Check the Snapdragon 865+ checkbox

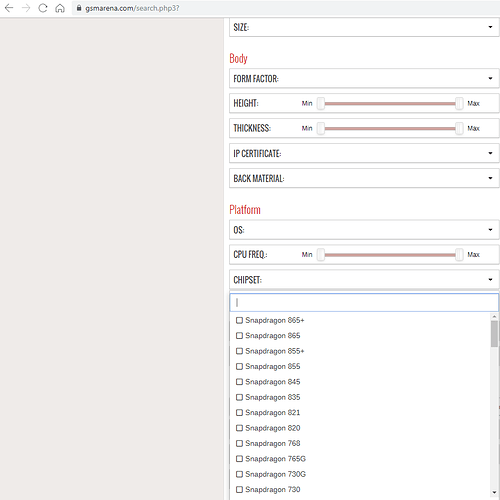239,320
